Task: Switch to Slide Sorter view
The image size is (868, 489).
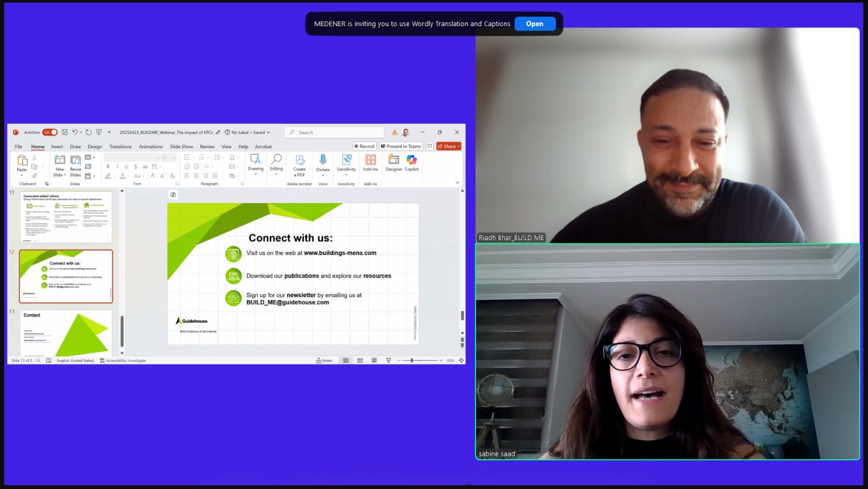Action: [x=360, y=361]
